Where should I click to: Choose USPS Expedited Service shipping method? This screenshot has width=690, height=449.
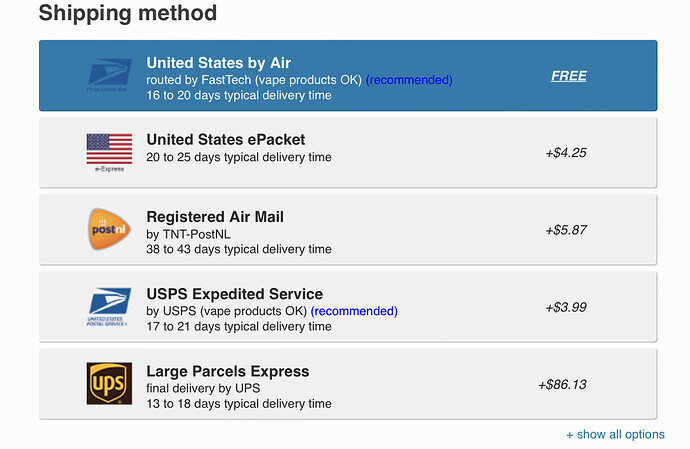point(348,307)
